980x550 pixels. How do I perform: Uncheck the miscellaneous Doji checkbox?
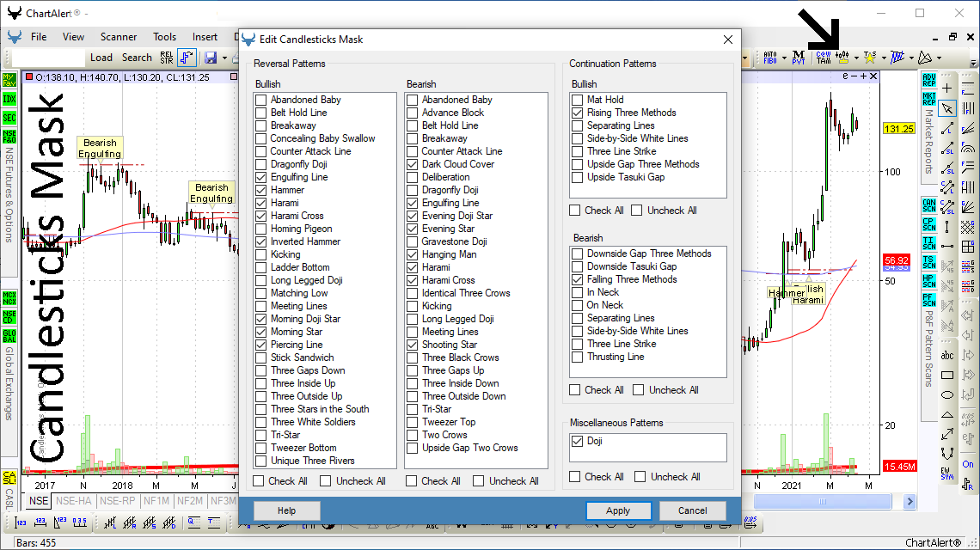(x=578, y=441)
